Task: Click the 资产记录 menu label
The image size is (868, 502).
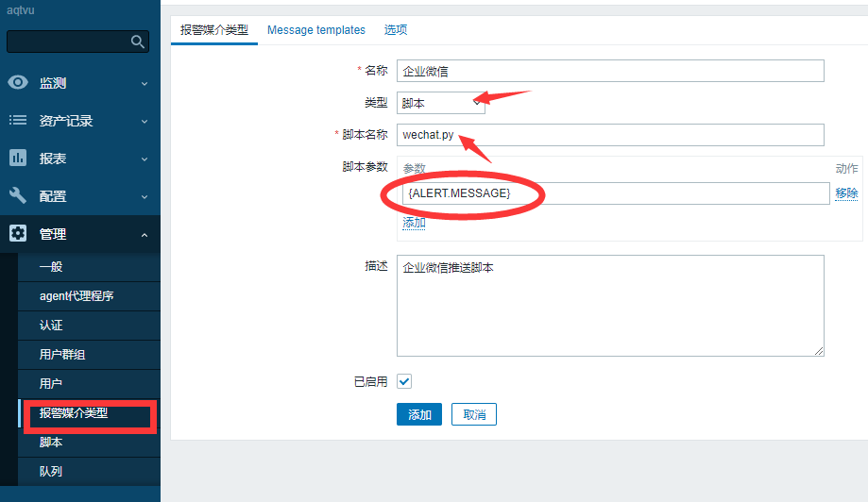Action: 66,121
